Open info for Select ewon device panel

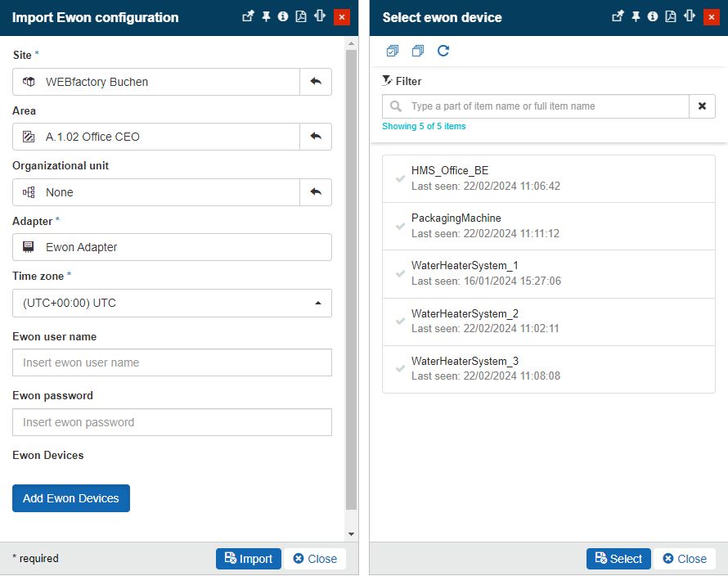(653, 17)
